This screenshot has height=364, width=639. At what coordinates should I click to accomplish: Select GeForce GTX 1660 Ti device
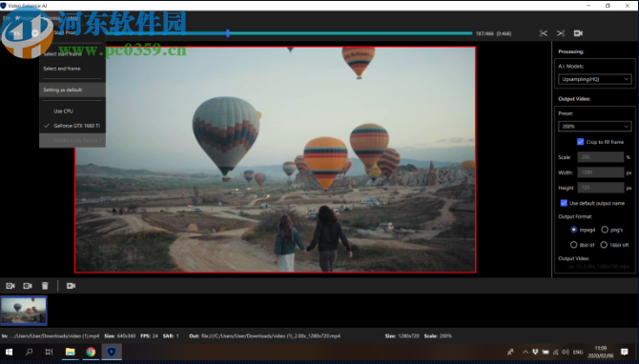click(x=72, y=126)
